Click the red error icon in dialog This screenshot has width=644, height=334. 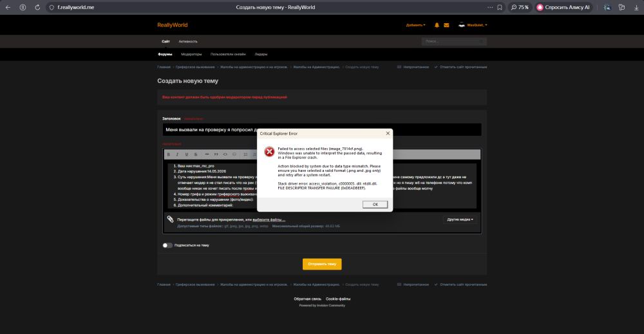pos(269,152)
